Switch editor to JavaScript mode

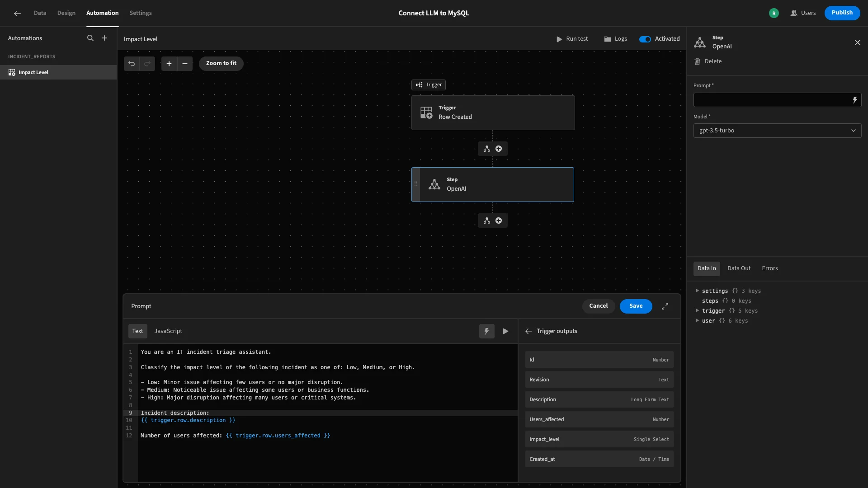pos(168,331)
